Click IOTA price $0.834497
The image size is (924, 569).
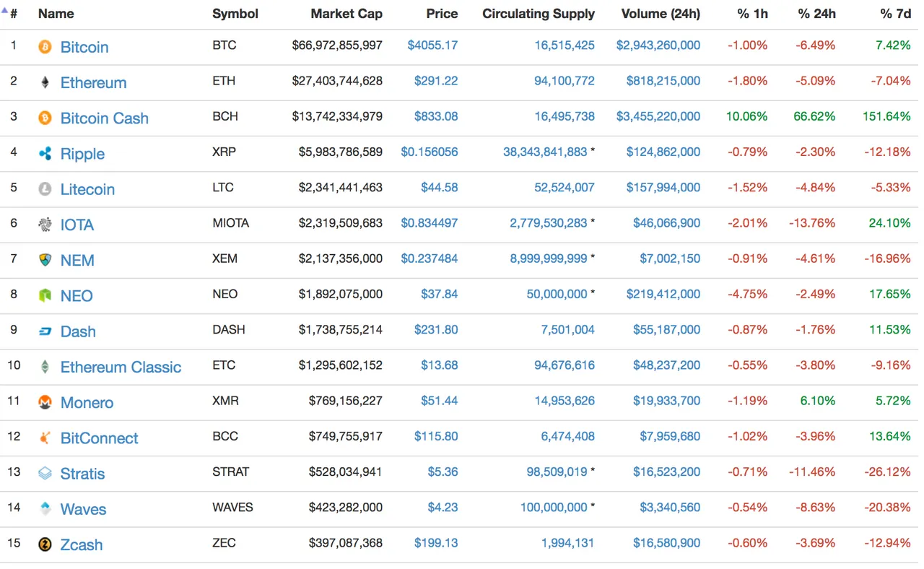(x=430, y=222)
